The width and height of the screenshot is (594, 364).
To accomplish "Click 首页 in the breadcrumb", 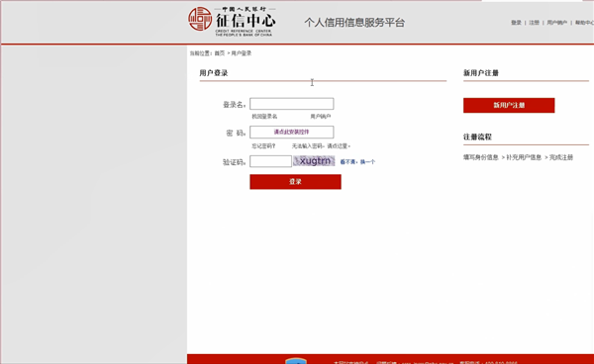I will (220, 53).
